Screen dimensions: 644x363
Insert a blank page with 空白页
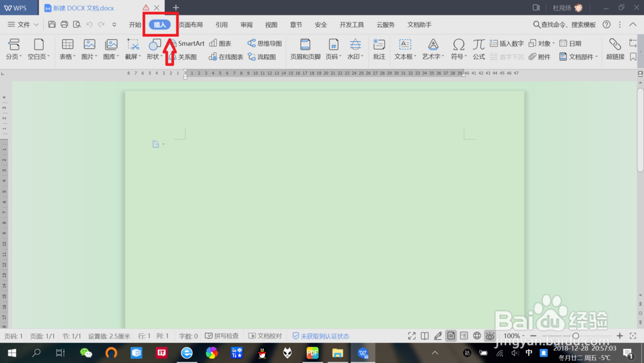click(x=38, y=49)
